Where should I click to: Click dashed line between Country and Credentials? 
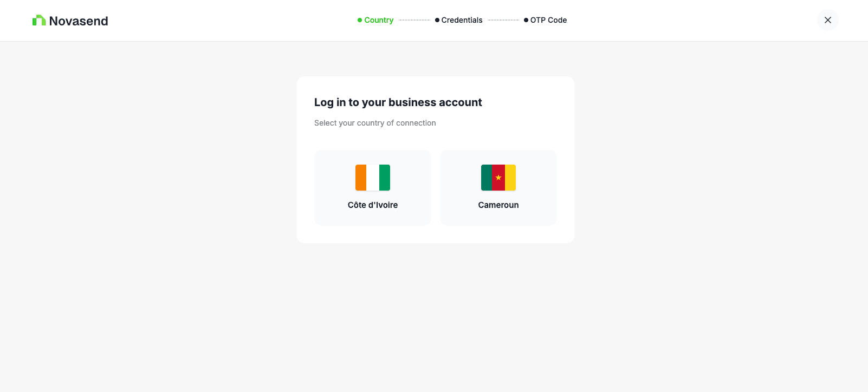click(x=414, y=20)
